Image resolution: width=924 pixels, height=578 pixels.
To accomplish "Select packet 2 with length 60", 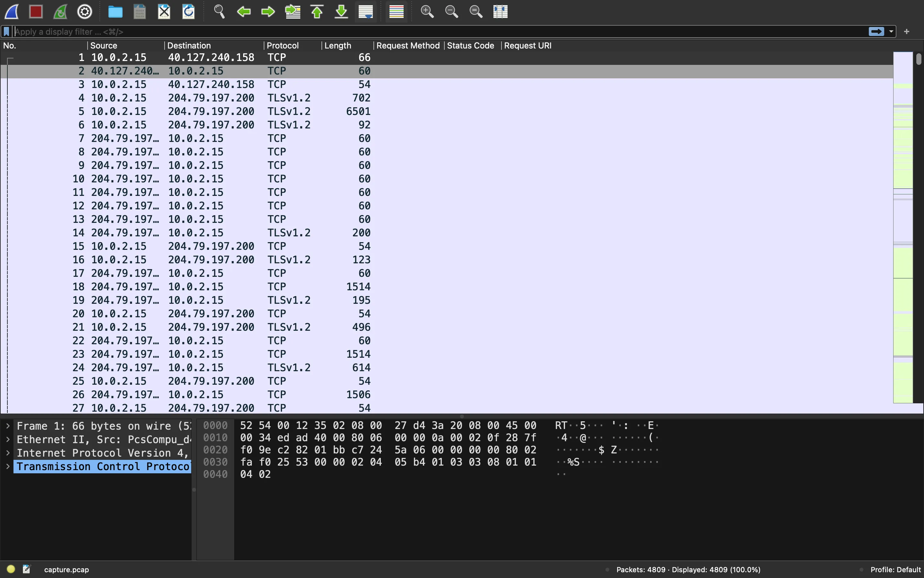I will point(447,71).
